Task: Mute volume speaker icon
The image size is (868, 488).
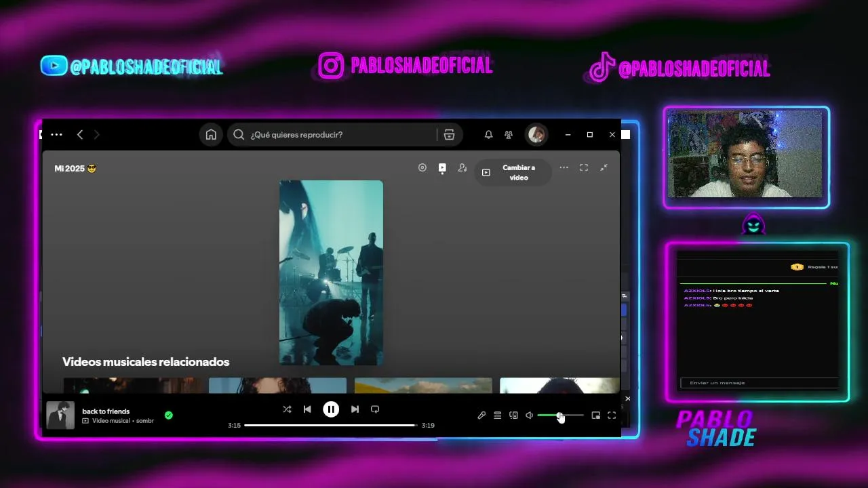Action: click(x=530, y=415)
